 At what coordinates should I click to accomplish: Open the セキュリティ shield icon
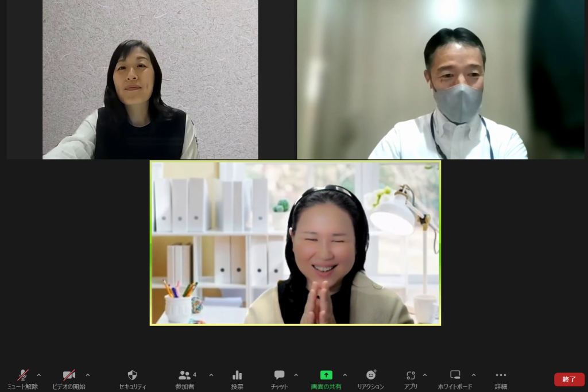[132, 375]
